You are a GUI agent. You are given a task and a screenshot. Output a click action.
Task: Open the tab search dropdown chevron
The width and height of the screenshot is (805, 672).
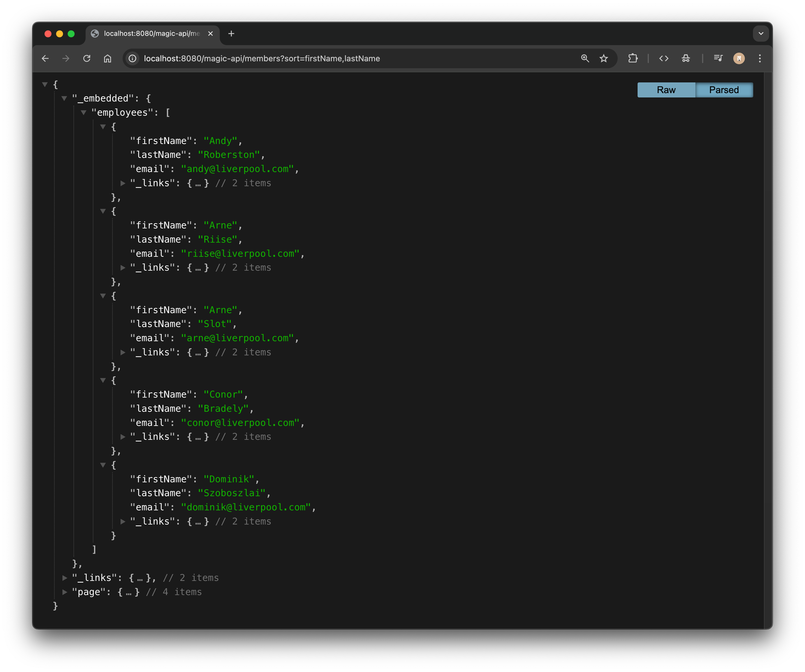(x=760, y=34)
